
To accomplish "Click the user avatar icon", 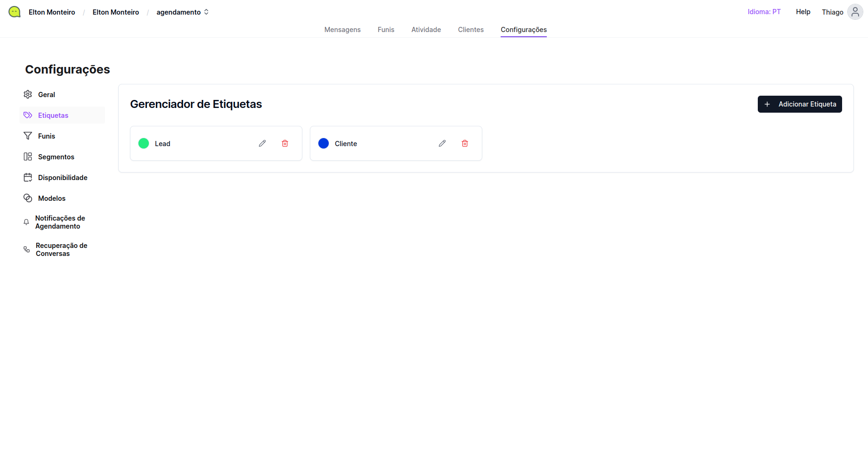I will point(855,12).
